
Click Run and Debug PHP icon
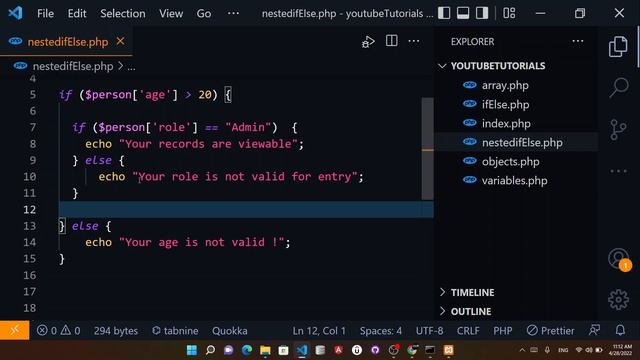368,42
